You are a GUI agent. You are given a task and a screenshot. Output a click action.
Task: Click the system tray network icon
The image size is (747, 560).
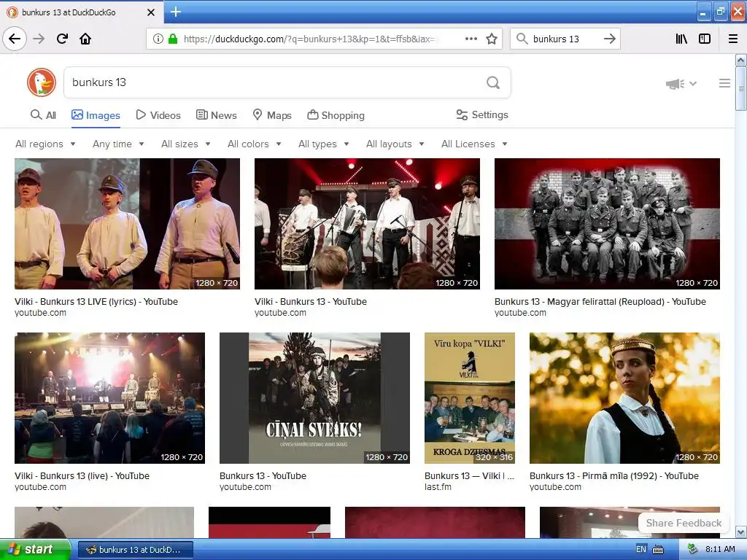point(693,549)
